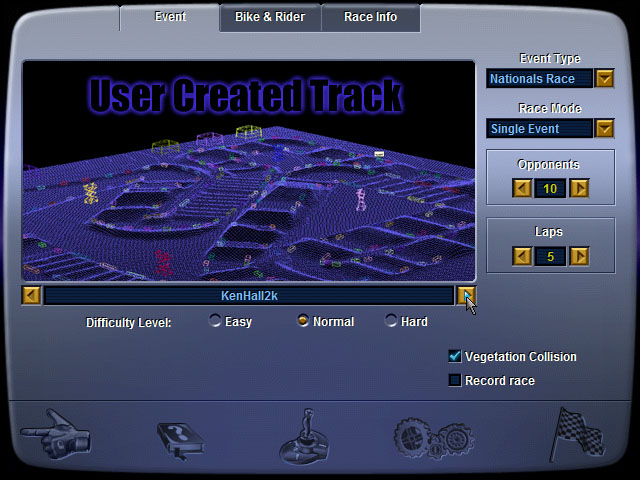Screen dimensions: 640x480
Task: Click the Single Event race mode field
Action: [539, 129]
